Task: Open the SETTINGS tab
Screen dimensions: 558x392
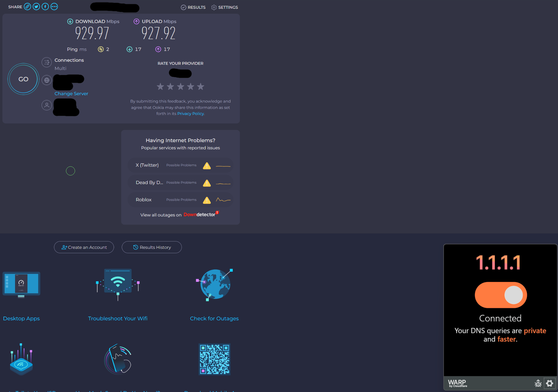Action: click(x=224, y=7)
